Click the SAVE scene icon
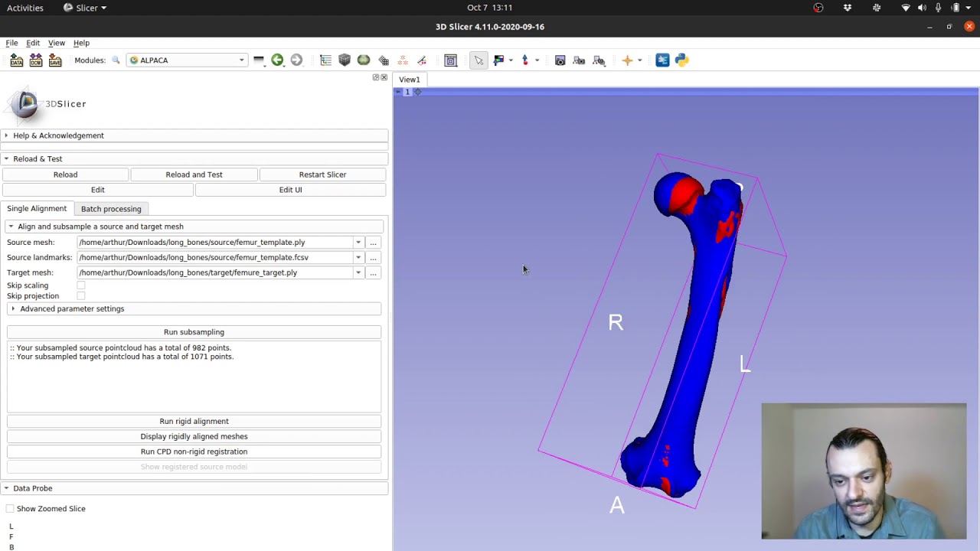 pos(55,60)
